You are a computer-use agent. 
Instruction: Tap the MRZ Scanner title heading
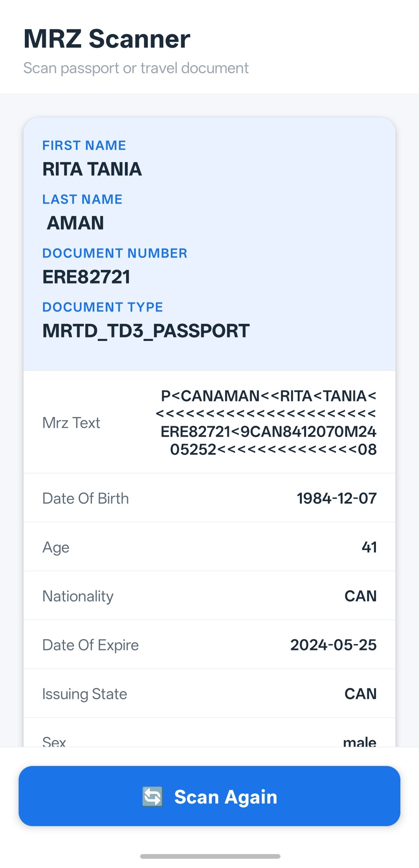click(106, 38)
